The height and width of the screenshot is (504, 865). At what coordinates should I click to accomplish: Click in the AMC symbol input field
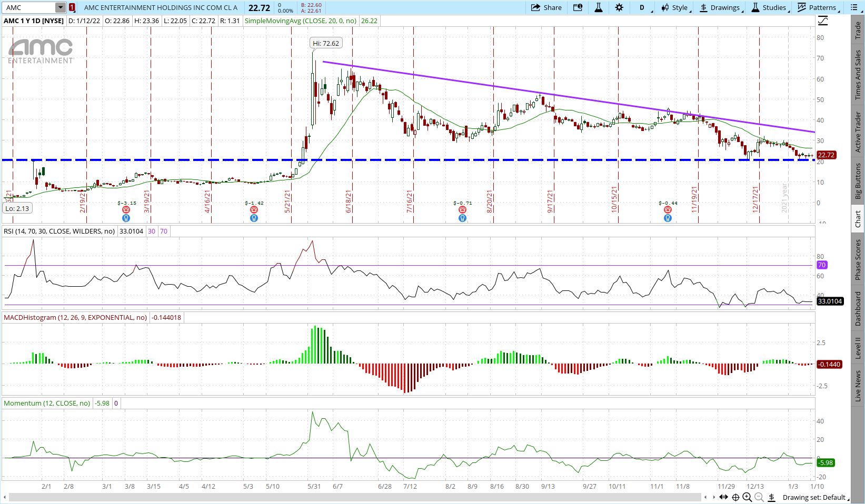(x=28, y=7)
